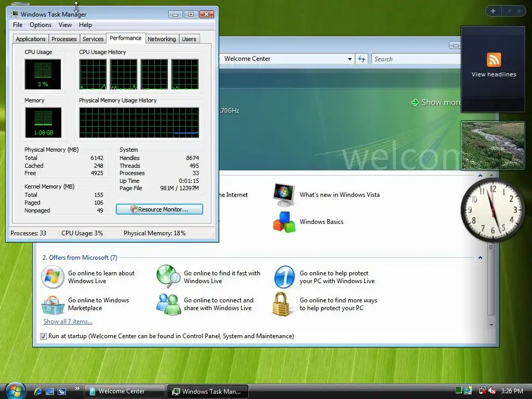Open Go online to Windows Marketplace link
This screenshot has width=532, height=399.
click(x=98, y=304)
